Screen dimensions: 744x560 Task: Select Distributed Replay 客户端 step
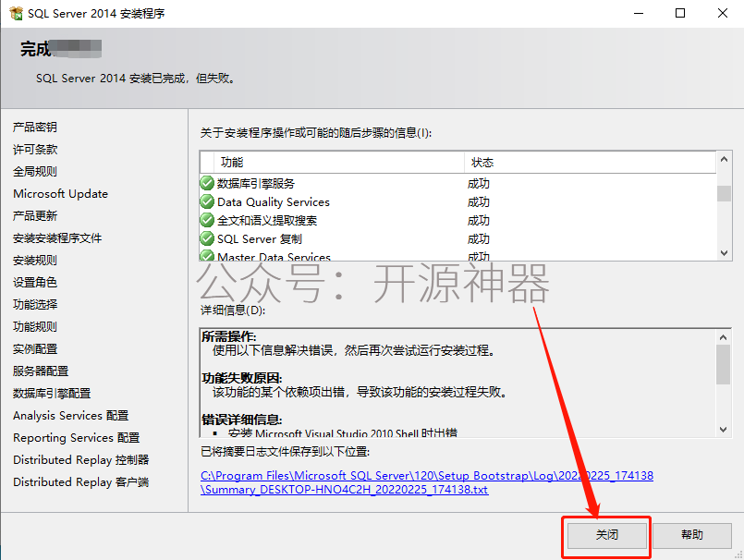tap(81, 482)
